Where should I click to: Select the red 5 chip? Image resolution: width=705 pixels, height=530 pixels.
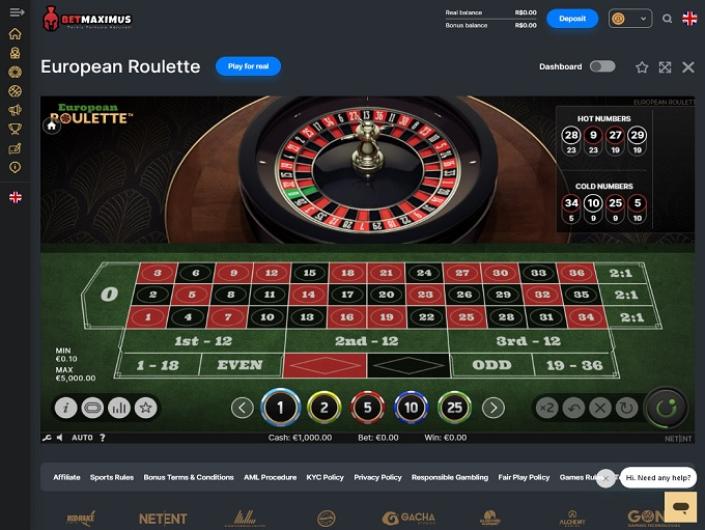pos(367,408)
